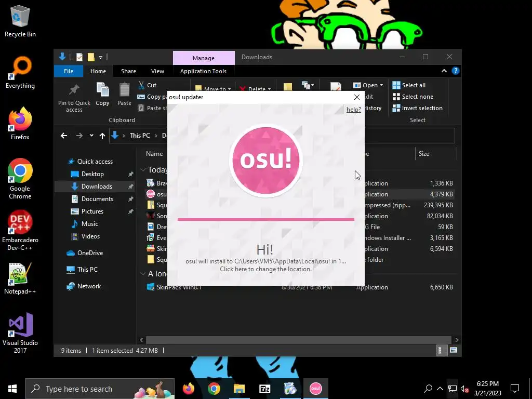Click New Folder quick access toolbar icon

pos(91,57)
